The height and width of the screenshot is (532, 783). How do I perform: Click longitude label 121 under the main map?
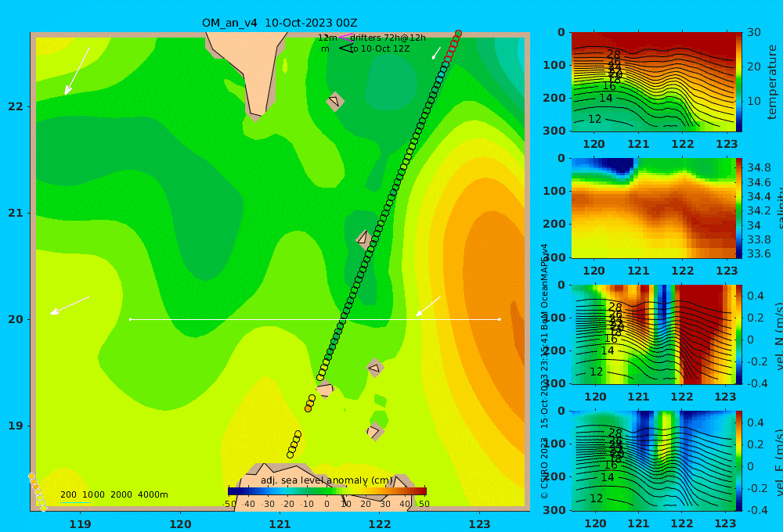point(280,524)
